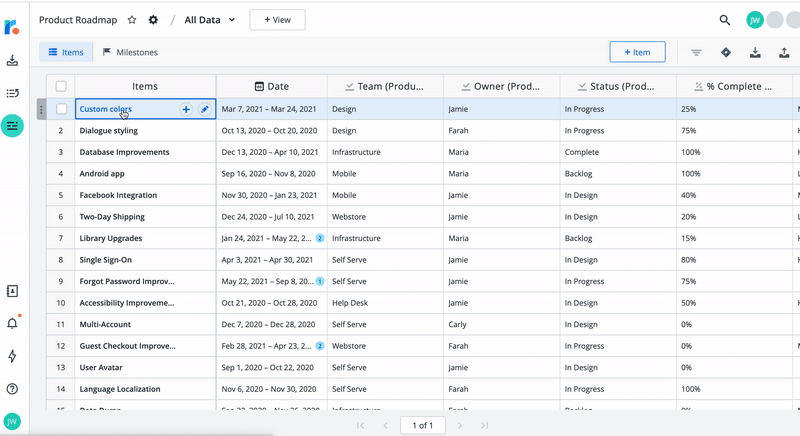Click pencil edit icon on Custom colors row
The image size is (800, 436).
(x=205, y=109)
